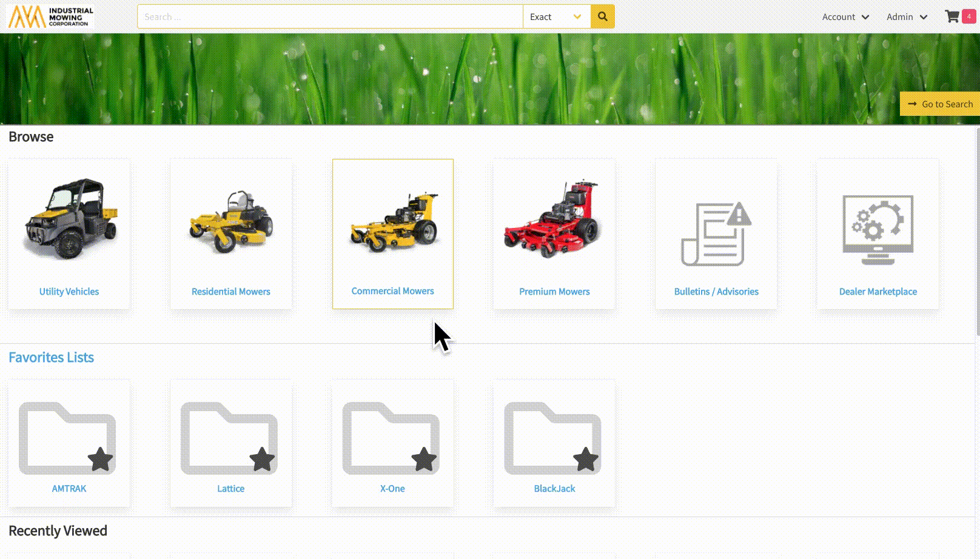Open the AMTRAK favorites folder icon
The height and width of the screenshot is (559, 980).
pos(68,438)
